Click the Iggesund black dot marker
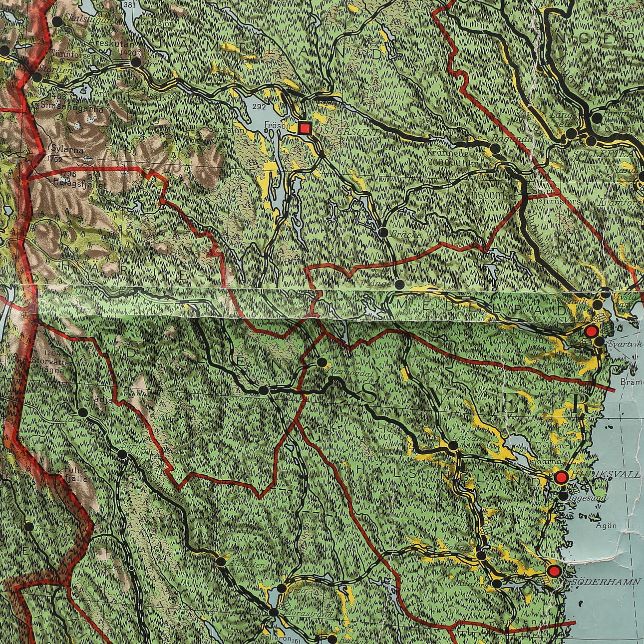This screenshot has height=644, width=644. click(x=563, y=496)
